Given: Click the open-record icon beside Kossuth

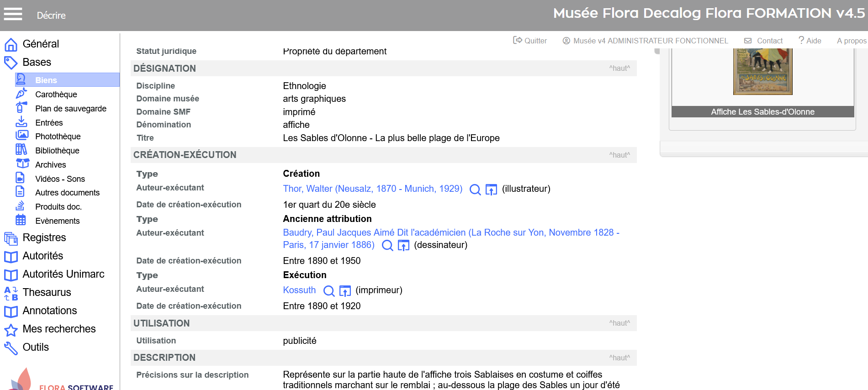Looking at the screenshot, I should (345, 291).
